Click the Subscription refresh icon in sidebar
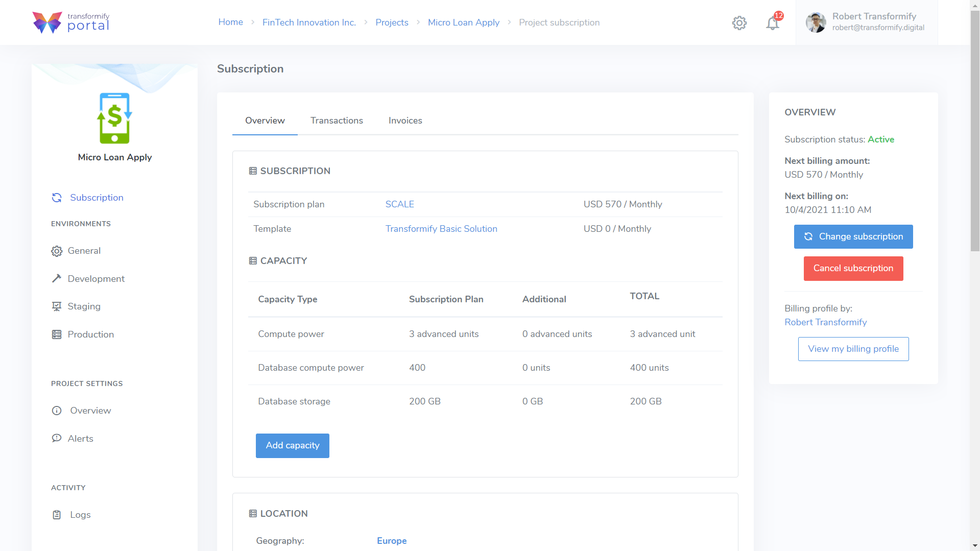The image size is (980, 551). click(x=57, y=198)
